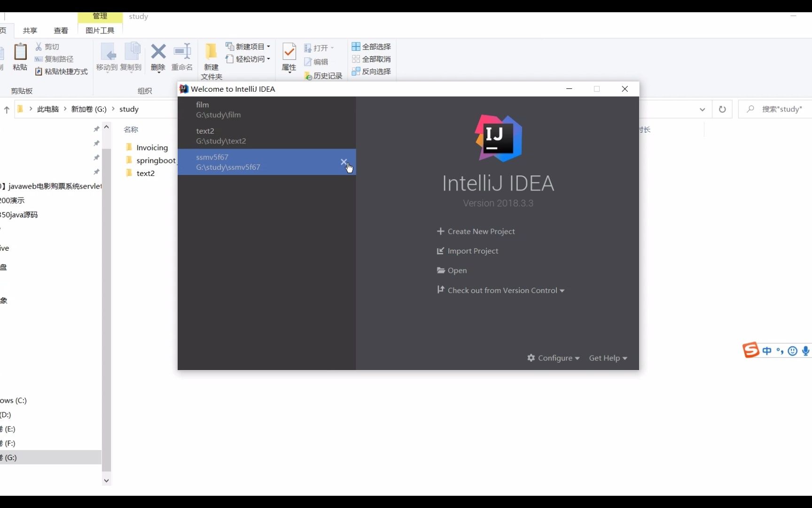
Task: Click Copy path in Explorer ribbon
Action: (x=54, y=59)
